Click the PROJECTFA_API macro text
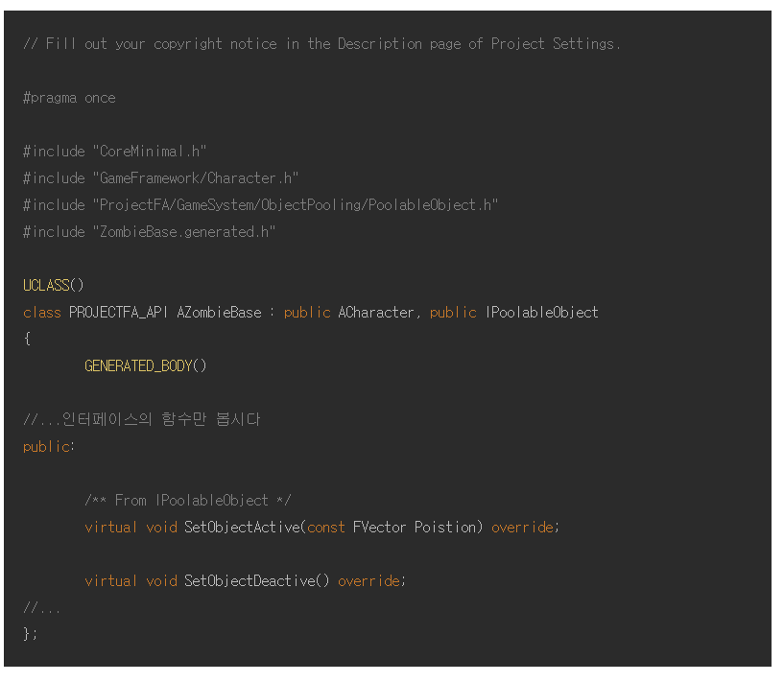Viewport: 784px width, 682px height. [x=119, y=313]
